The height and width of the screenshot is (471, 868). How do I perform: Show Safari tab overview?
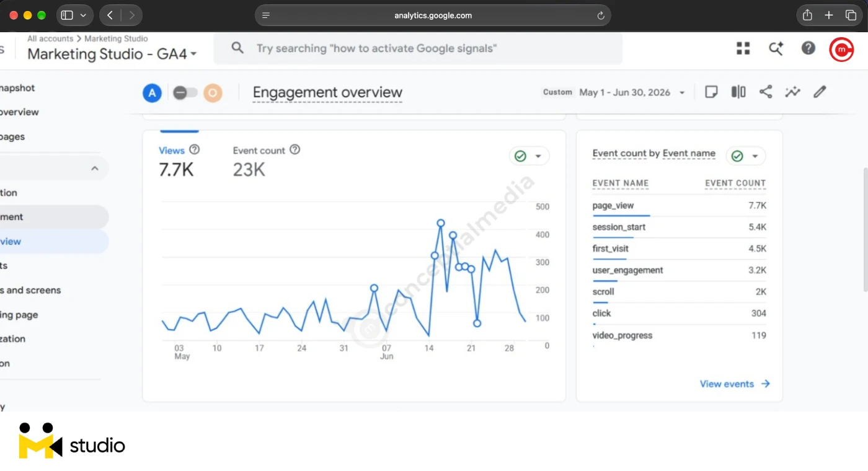point(851,15)
